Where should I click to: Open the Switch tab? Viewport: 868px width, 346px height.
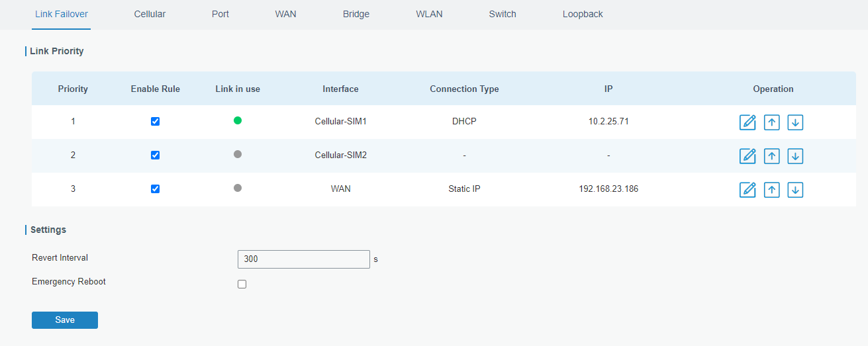[x=503, y=14]
